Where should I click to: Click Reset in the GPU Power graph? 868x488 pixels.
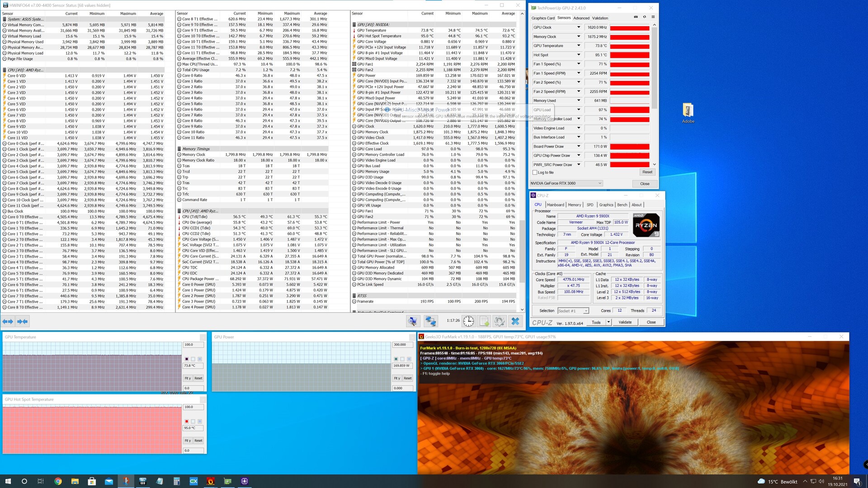click(408, 378)
